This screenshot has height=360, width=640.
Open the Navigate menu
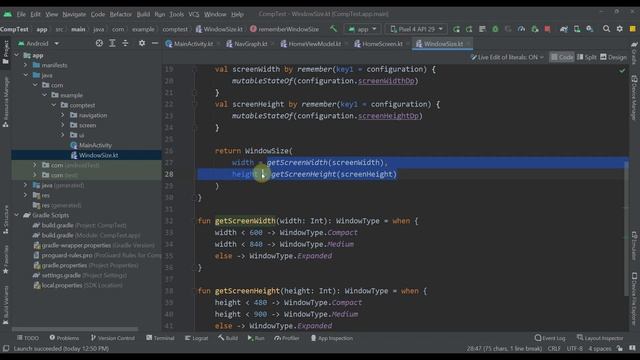74,14
